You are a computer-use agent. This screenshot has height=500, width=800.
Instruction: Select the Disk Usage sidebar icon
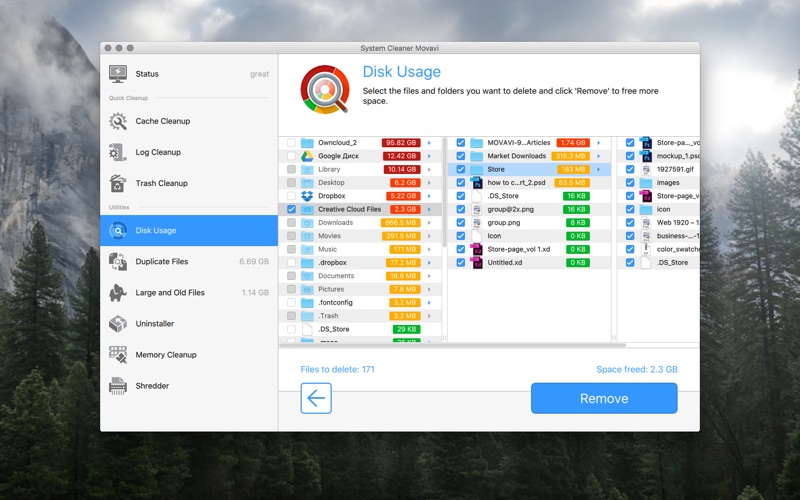click(x=118, y=231)
